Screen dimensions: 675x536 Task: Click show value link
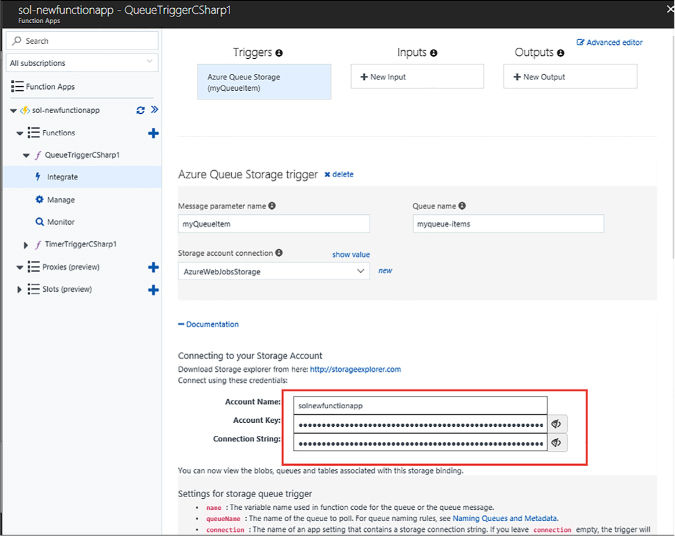(x=351, y=254)
